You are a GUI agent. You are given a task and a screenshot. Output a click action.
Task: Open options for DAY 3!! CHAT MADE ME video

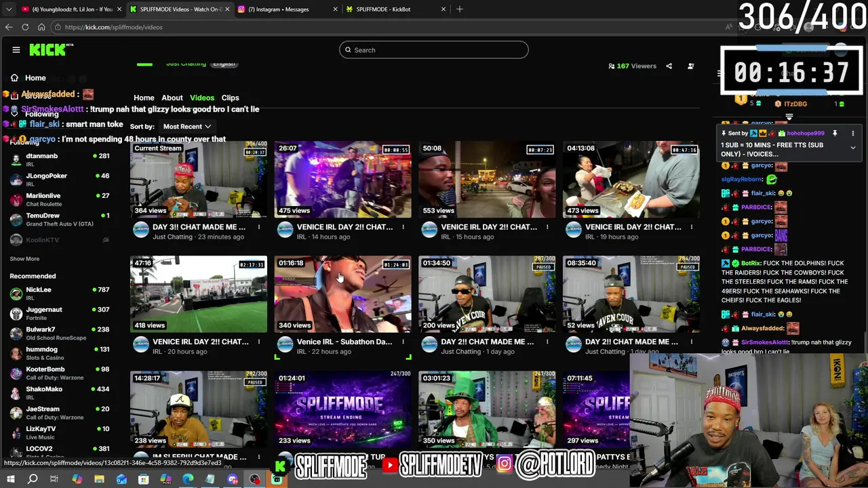click(x=258, y=227)
